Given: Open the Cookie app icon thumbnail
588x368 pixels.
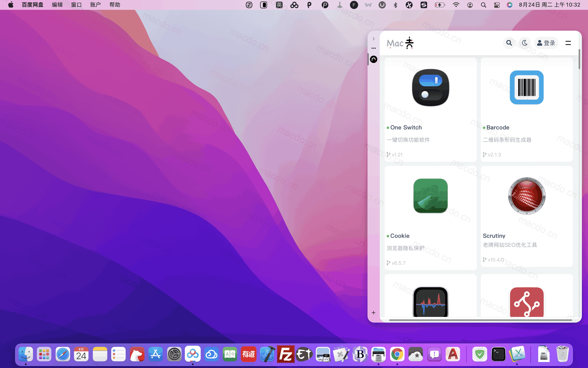Looking at the screenshot, I should pyautogui.click(x=431, y=196).
